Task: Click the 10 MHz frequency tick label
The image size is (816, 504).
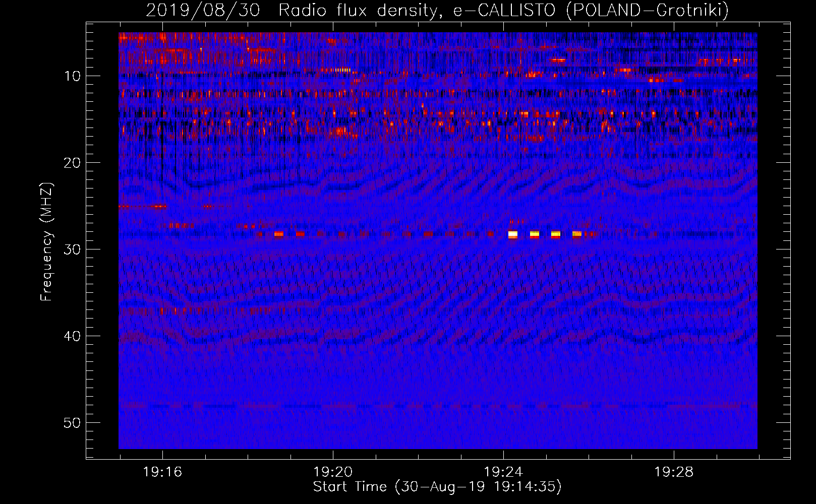Action: click(72, 76)
